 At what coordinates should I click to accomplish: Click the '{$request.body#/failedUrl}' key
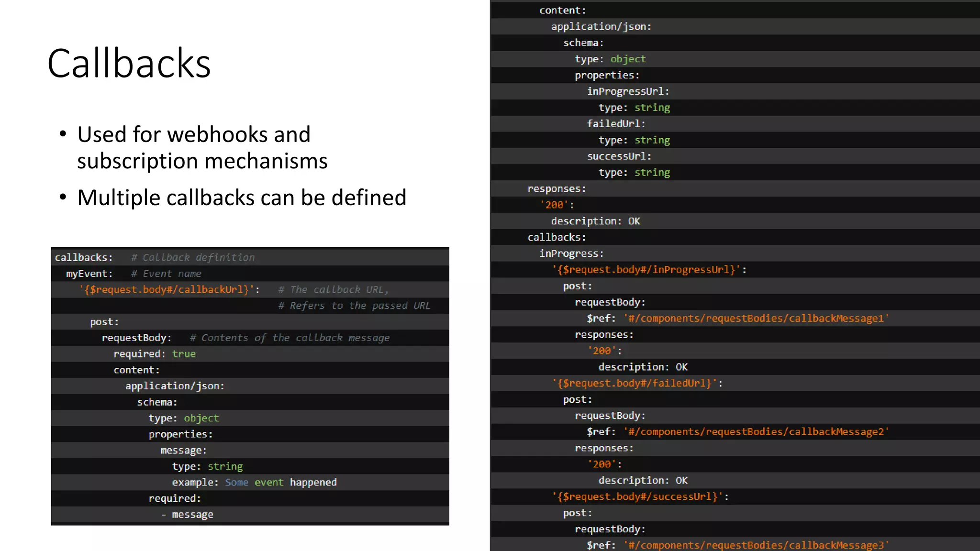pyautogui.click(x=634, y=383)
